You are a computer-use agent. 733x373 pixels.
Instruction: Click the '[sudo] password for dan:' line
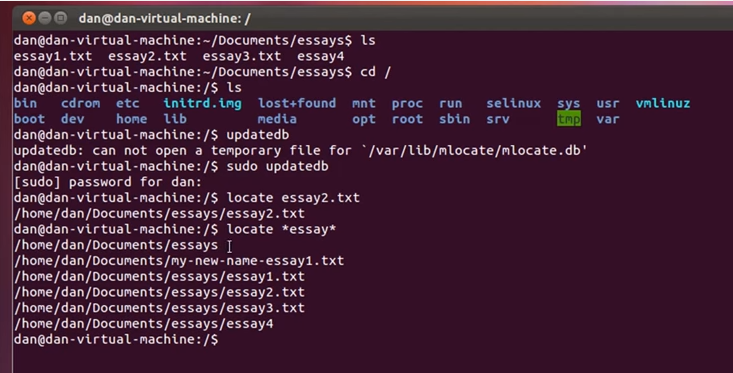pos(108,182)
